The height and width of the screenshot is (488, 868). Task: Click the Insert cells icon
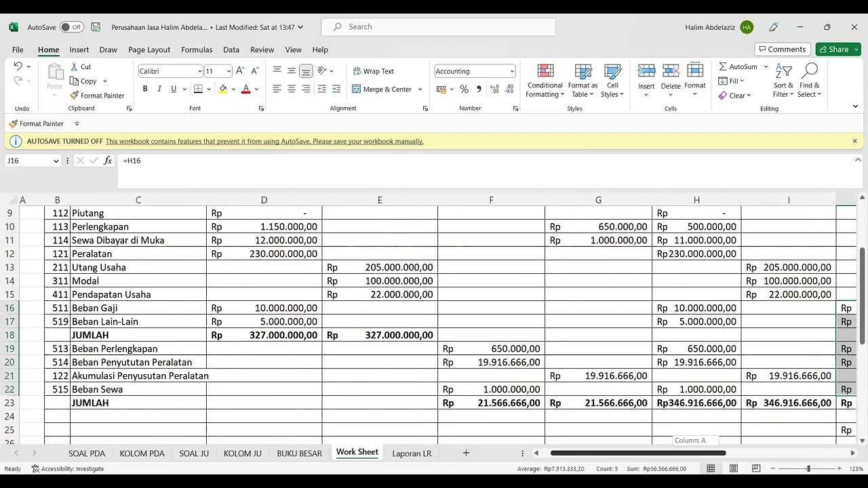tap(646, 70)
